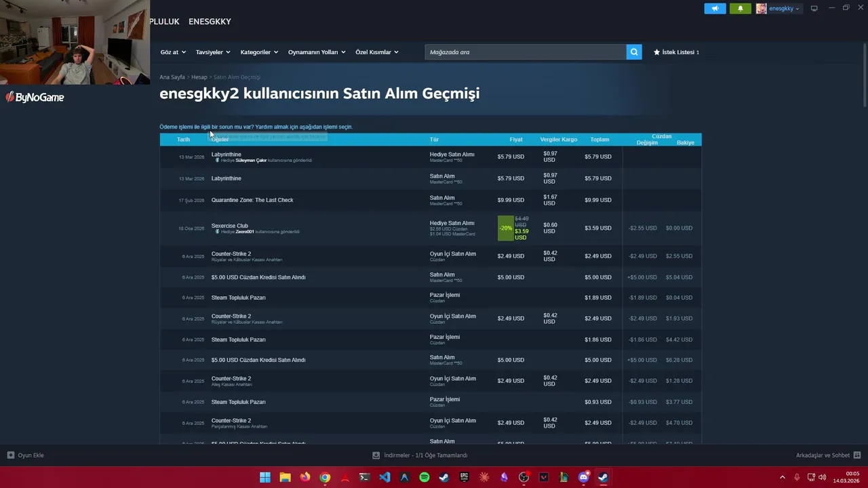This screenshot has height=488, width=868.
Task: Select Quarantine Zone: The Last Check purchase
Action: pos(431,200)
